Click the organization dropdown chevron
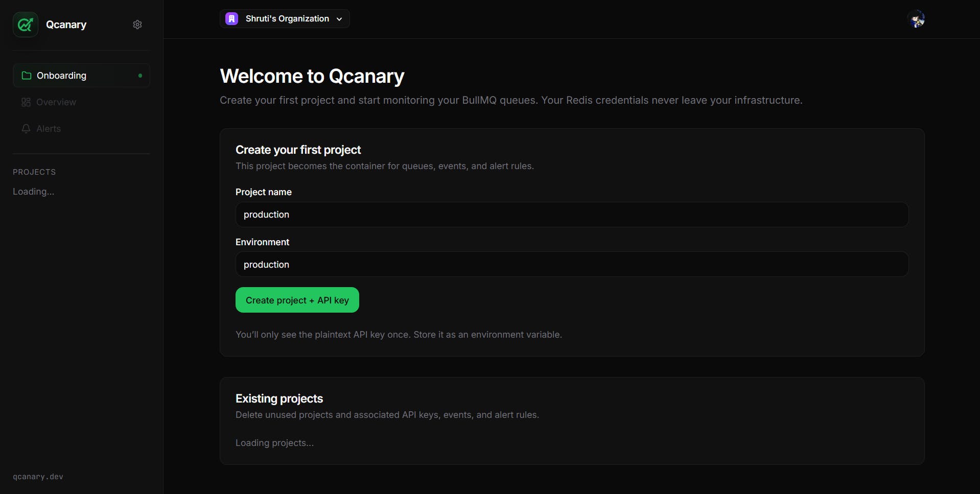 point(339,19)
